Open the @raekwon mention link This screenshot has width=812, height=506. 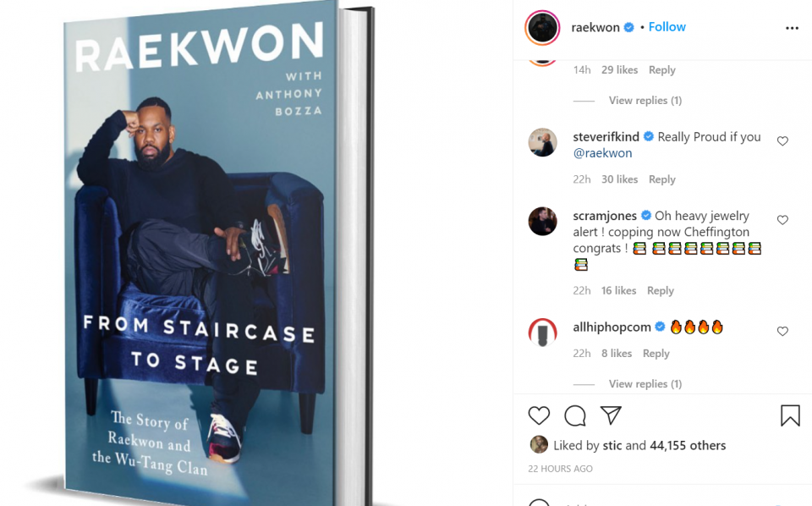[602, 153]
